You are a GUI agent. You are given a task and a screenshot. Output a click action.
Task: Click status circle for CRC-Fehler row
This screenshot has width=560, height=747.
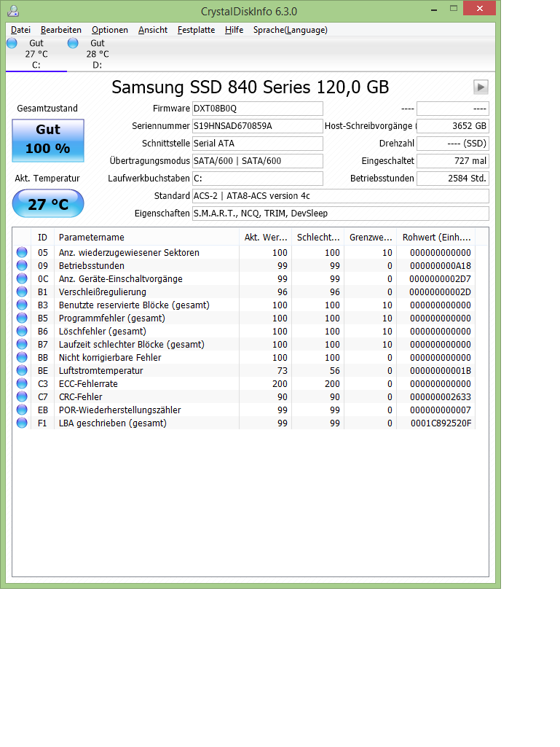(22, 396)
